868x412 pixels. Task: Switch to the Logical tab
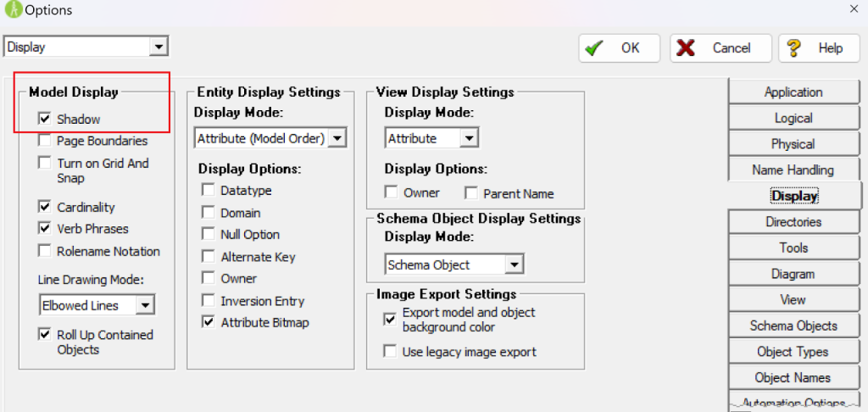pos(793,118)
